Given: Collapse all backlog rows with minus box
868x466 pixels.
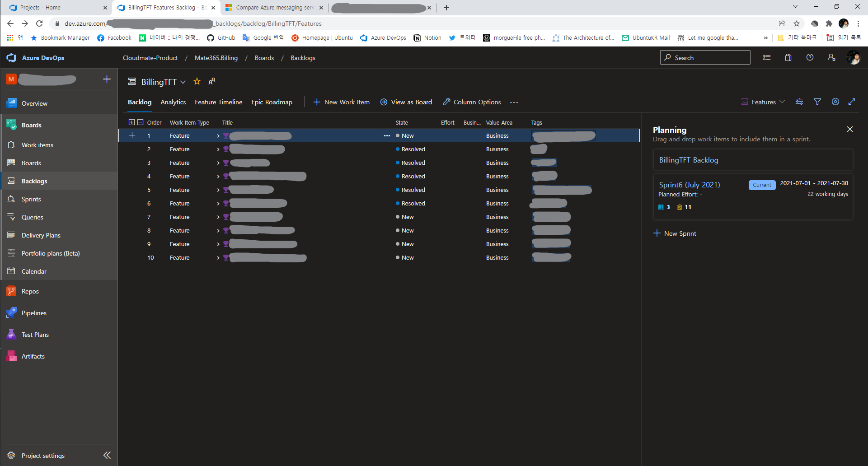Looking at the screenshot, I should point(140,122).
